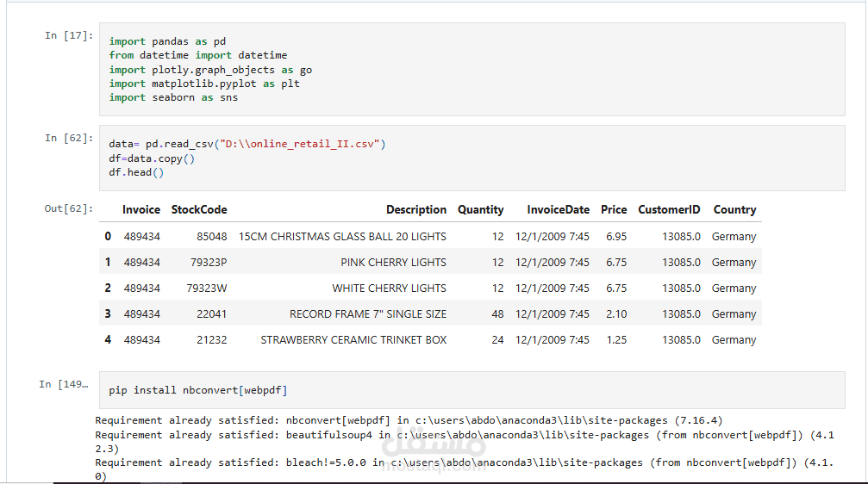This screenshot has width=868, height=484.
Task: Click the quantity value 48
Action: 497,314
